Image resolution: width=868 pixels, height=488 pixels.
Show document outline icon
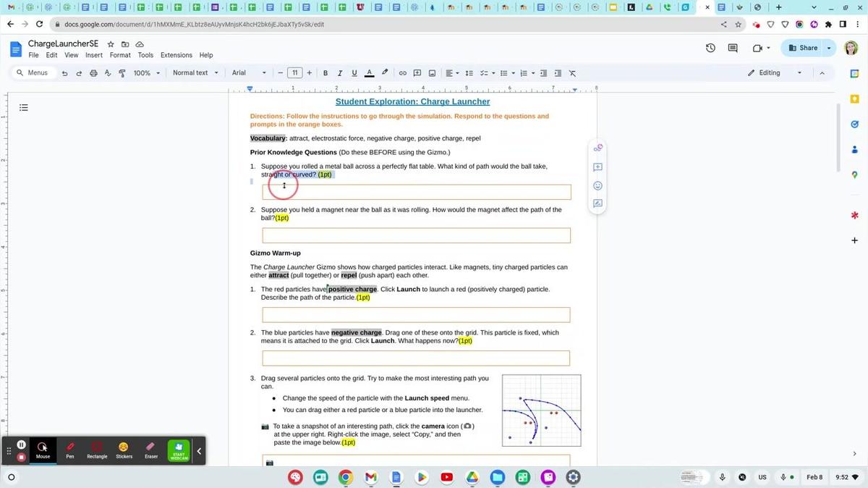24,108
